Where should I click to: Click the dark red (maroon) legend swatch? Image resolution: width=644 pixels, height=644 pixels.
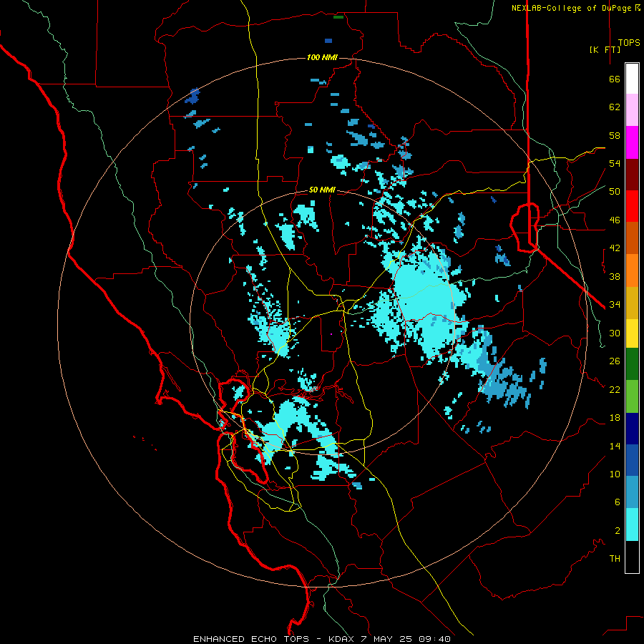632,175
